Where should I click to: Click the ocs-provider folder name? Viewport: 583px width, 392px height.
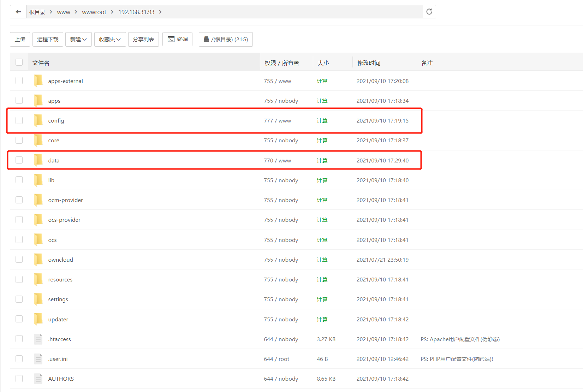(64, 220)
